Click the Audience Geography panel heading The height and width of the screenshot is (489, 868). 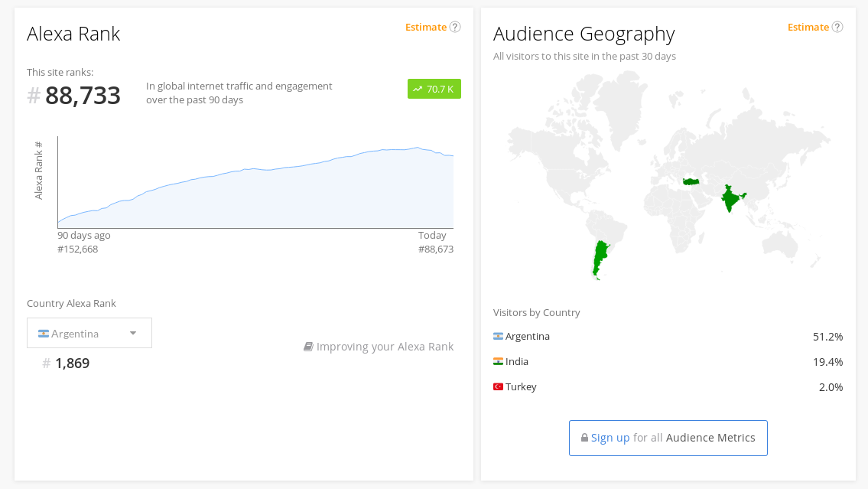(x=584, y=34)
